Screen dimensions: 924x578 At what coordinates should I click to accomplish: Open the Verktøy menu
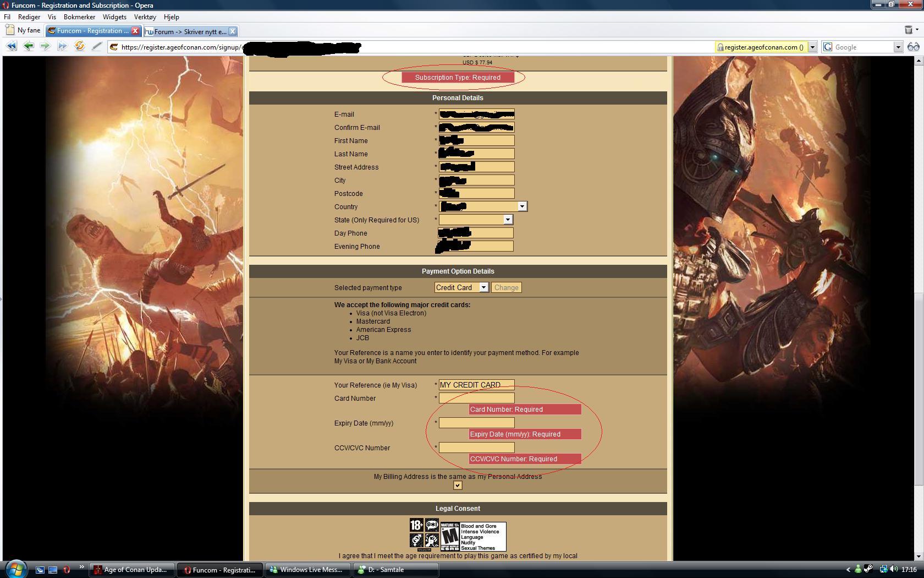coord(145,17)
